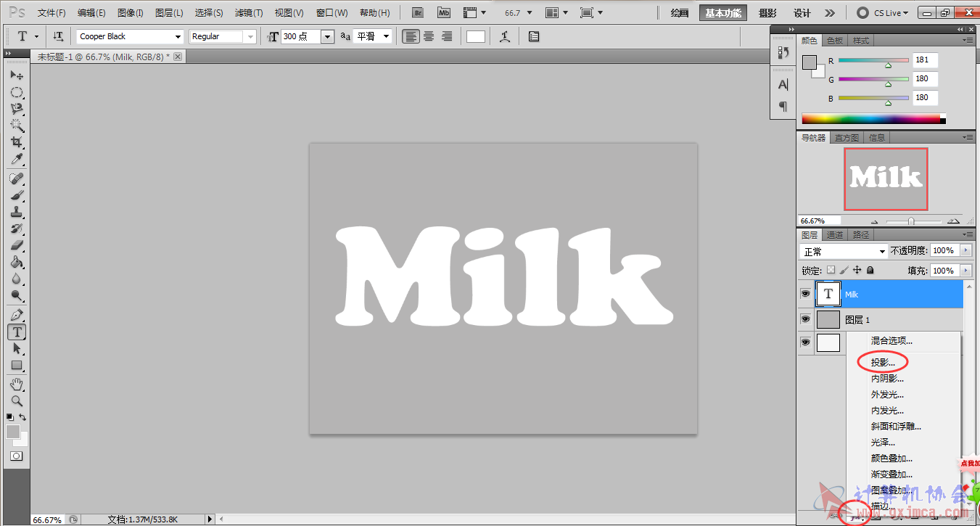Select the Move tool
The height and width of the screenshot is (526, 980).
(x=17, y=75)
